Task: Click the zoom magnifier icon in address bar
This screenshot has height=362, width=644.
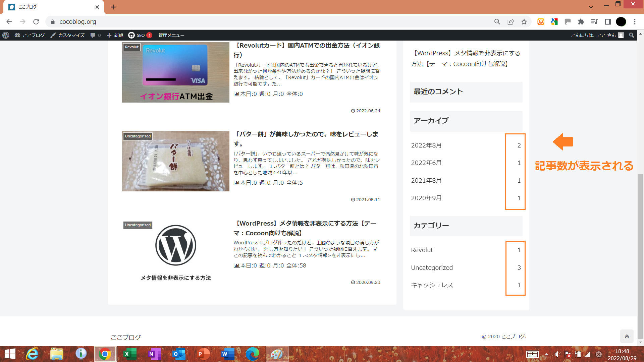Action: coord(497,22)
